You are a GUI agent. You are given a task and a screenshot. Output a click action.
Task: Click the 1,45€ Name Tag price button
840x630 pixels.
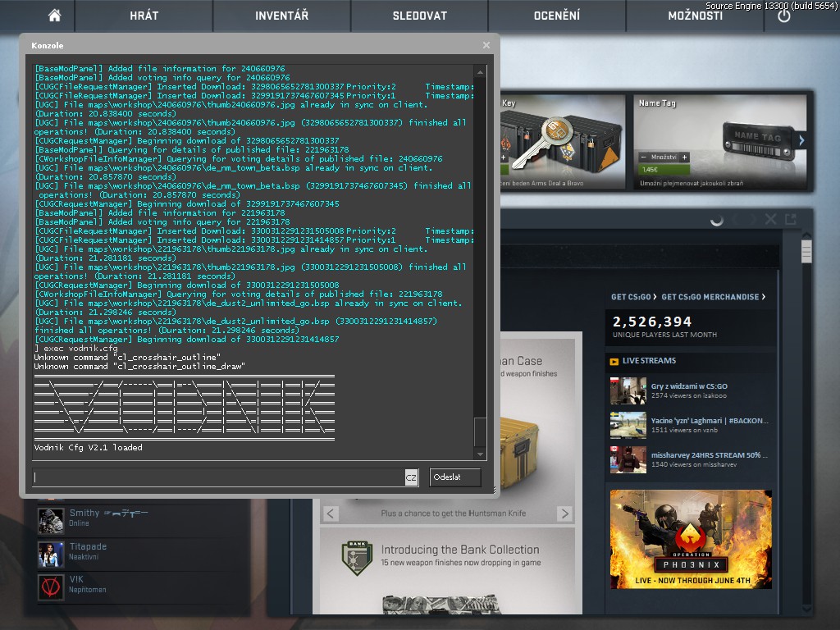pyautogui.click(x=664, y=169)
